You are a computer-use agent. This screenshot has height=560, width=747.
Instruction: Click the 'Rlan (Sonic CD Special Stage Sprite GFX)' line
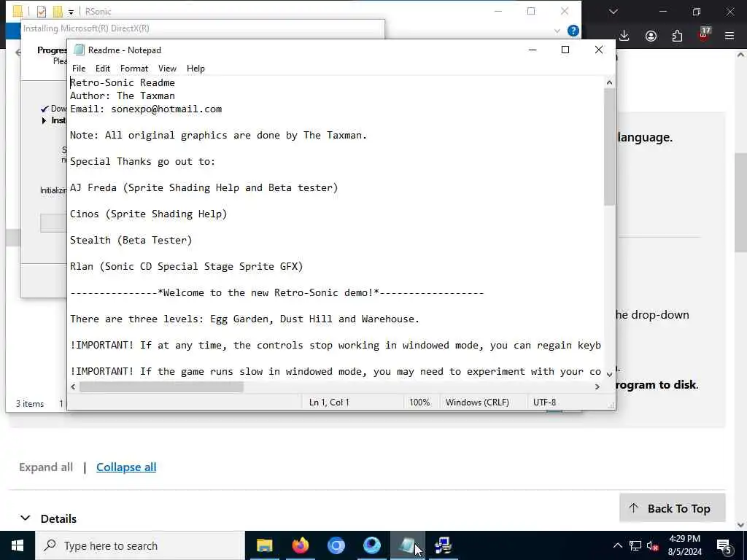tap(186, 266)
